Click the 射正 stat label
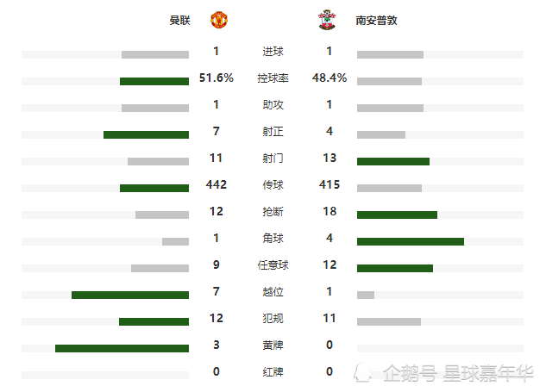Screen dimensions: 546x392 [x=273, y=132]
